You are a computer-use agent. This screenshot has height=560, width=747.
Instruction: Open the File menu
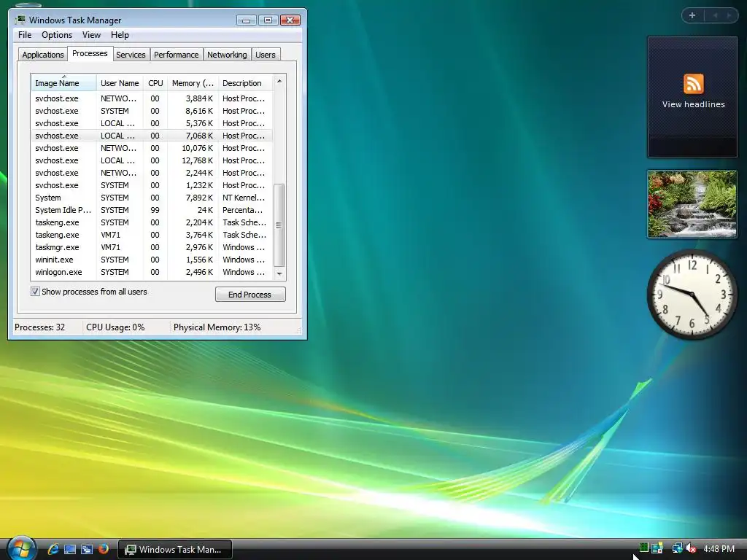click(25, 35)
